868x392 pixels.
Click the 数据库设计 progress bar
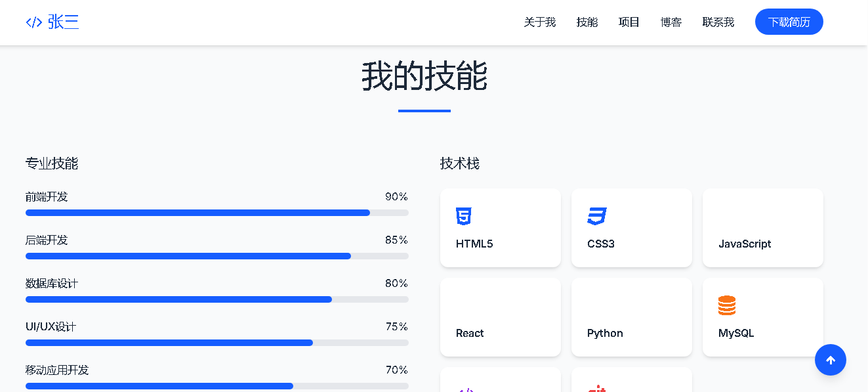pyautogui.click(x=217, y=299)
